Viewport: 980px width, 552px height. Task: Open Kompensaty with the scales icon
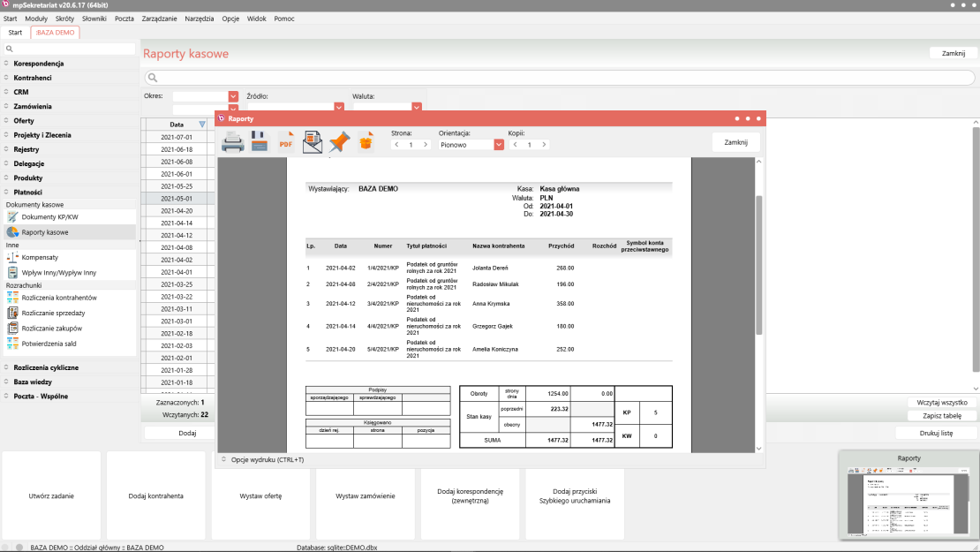40,257
